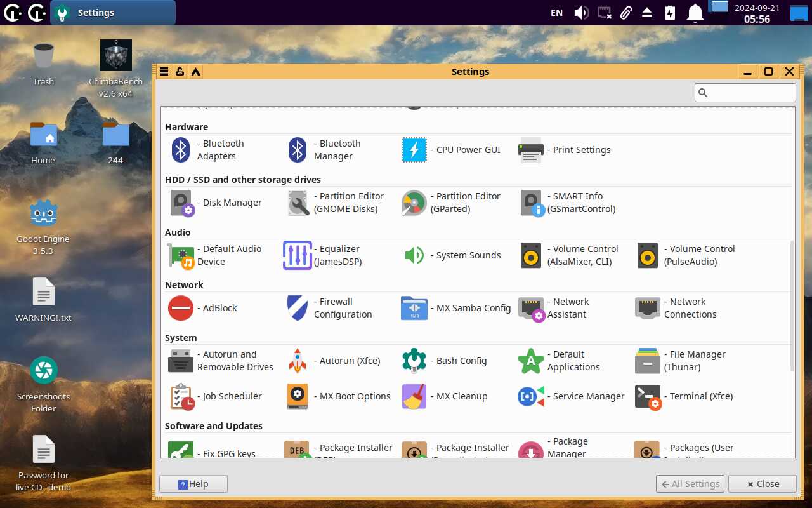Viewport: 812px width, 508px height.
Task: Shade the window with up-arrow button
Action: [195, 72]
